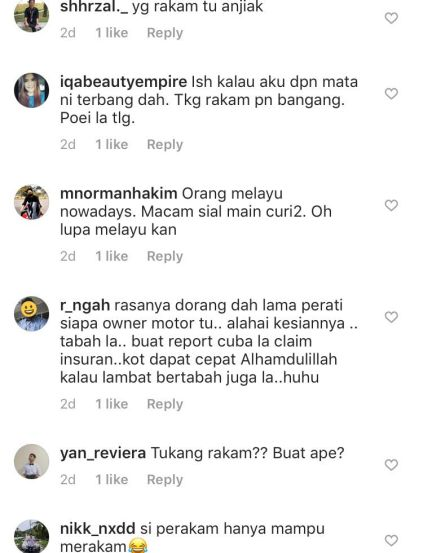Reply to iqabeautyempire's comment

tap(165, 144)
